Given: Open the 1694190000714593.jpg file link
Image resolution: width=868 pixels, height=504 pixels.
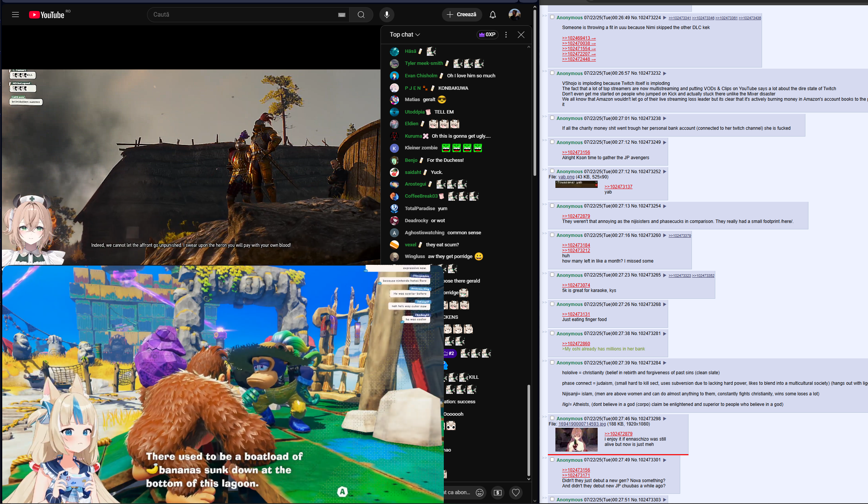Looking at the screenshot, I should 582,424.
